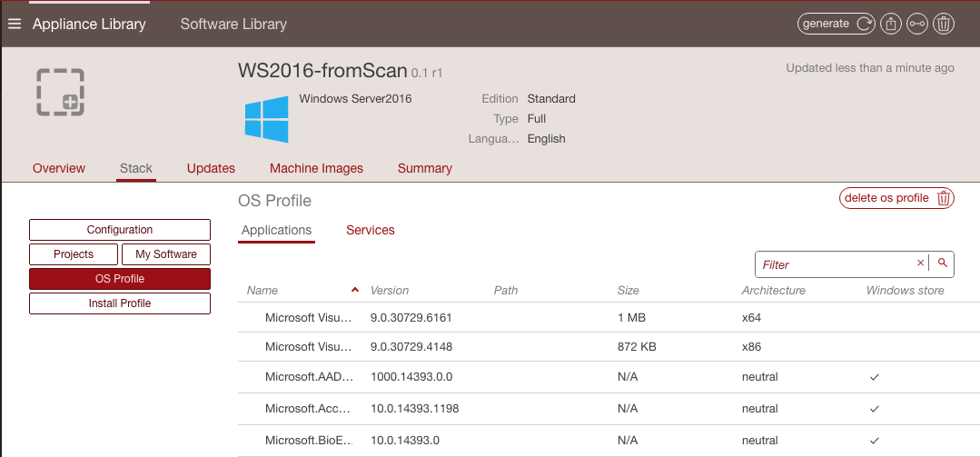The width and height of the screenshot is (980, 457).
Task: Click version 10.0.14393.1198
Action: (415, 409)
